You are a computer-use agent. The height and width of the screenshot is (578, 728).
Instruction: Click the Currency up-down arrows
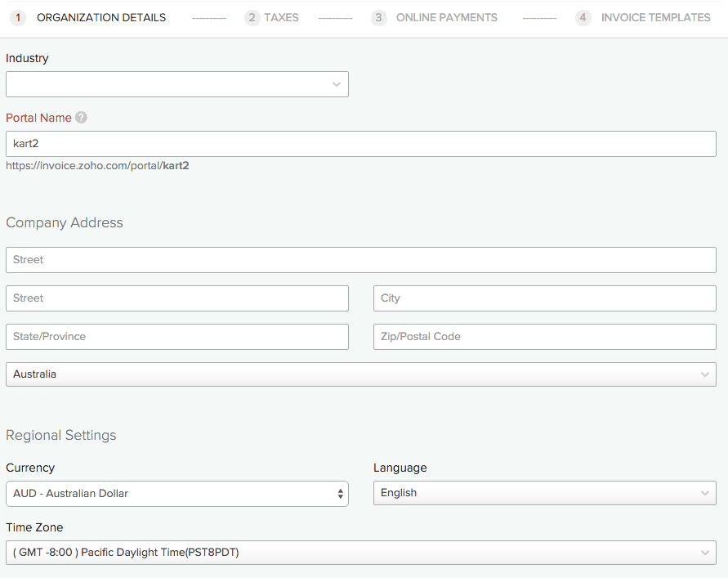340,494
